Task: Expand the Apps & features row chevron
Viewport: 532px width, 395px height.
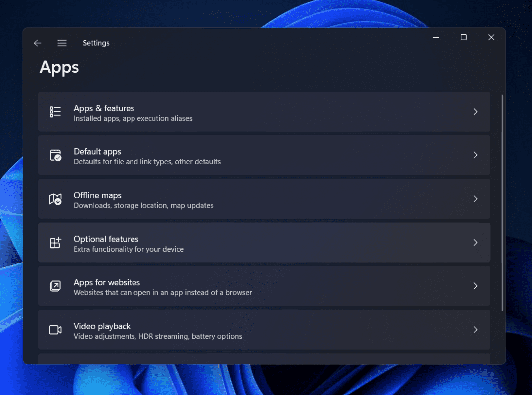Action: click(475, 112)
